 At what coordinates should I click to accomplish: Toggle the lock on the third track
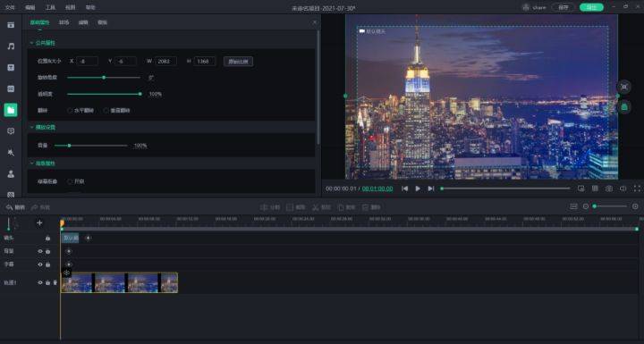pyautogui.click(x=47, y=264)
